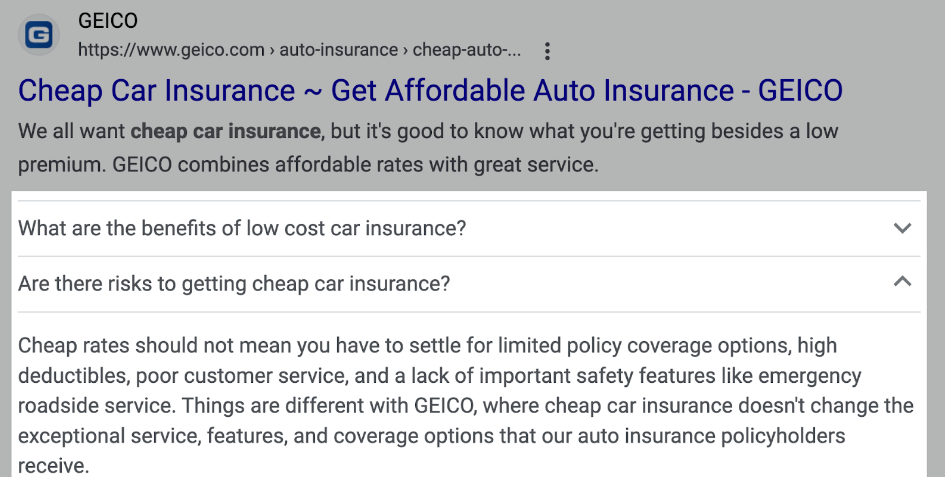Click bold "cheap car insurance" in snippet
Screen dimensions: 945x477
(x=225, y=131)
